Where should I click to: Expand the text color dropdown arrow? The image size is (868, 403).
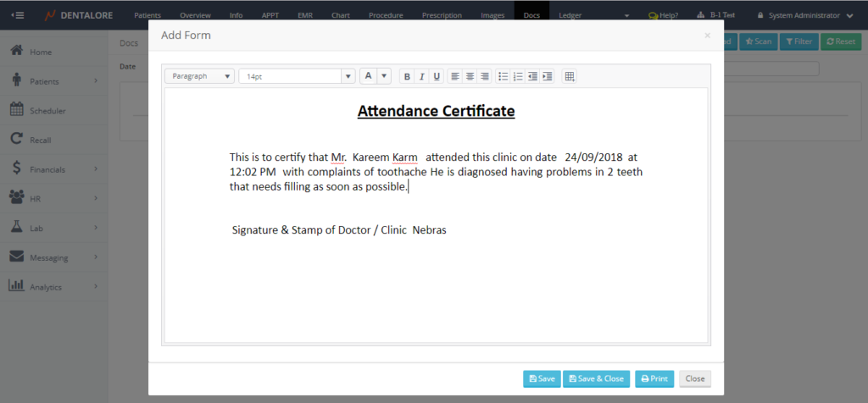pos(384,76)
